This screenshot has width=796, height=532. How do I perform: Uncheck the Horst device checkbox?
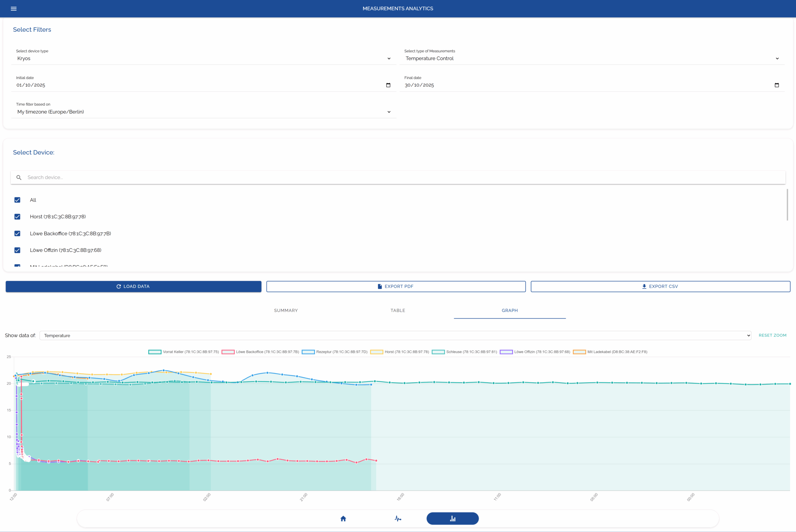[x=17, y=216]
